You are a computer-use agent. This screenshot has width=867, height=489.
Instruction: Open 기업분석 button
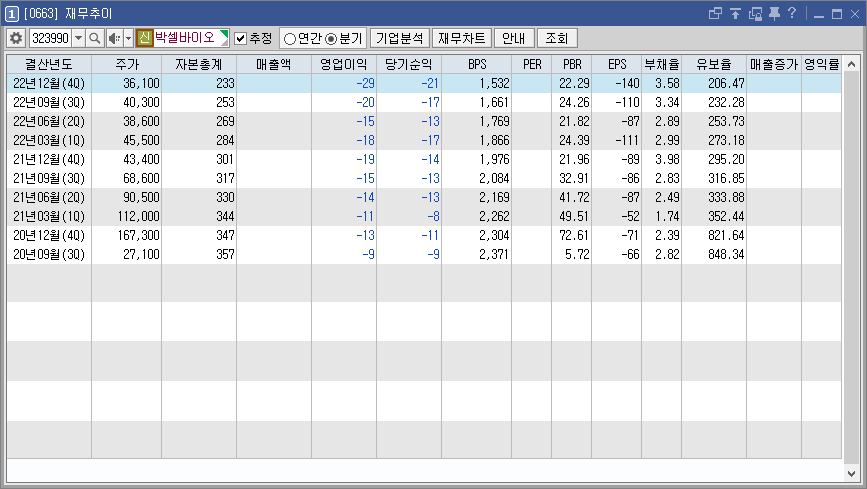pyautogui.click(x=399, y=38)
